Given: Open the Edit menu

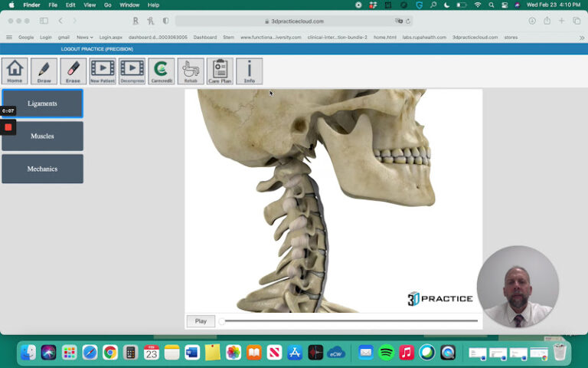Looking at the screenshot, I should coord(70,5).
